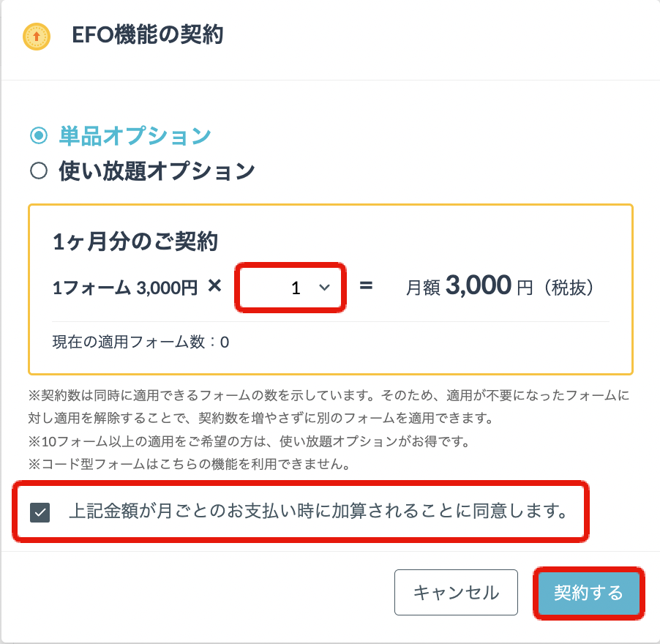Click the 現在の適用フォーム数：0 line
660x644 pixels.
140,341
